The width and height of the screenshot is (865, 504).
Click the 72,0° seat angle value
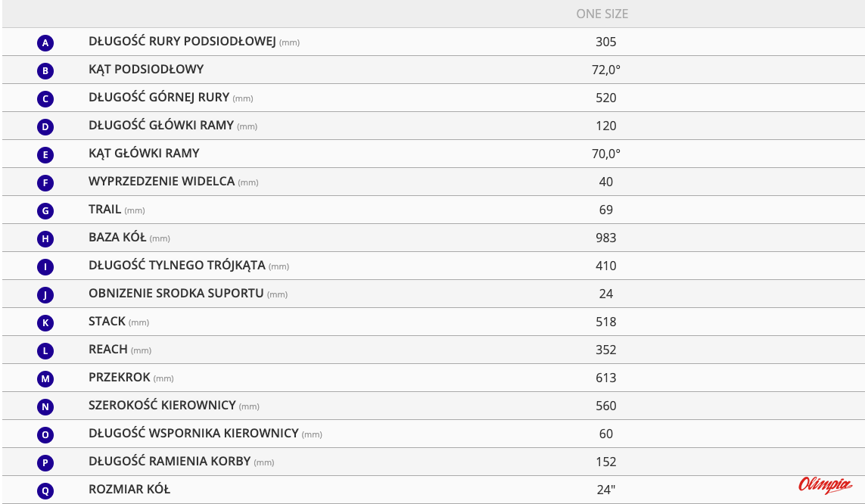click(x=605, y=70)
